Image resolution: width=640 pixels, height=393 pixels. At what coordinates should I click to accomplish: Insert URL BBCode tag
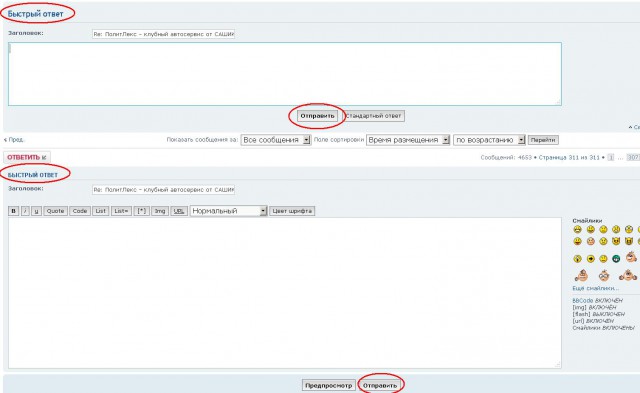pyautogui.click(x=179, y=211)
